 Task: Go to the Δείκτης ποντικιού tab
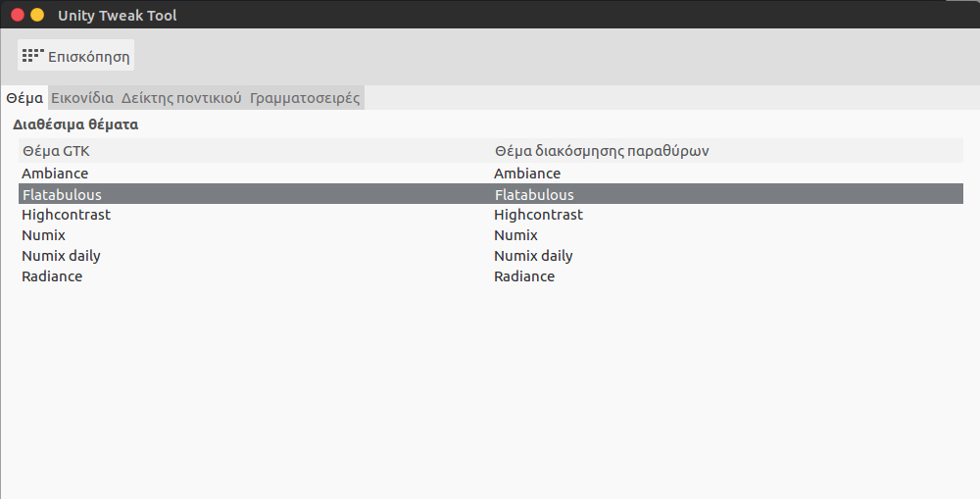click(181, 98)
